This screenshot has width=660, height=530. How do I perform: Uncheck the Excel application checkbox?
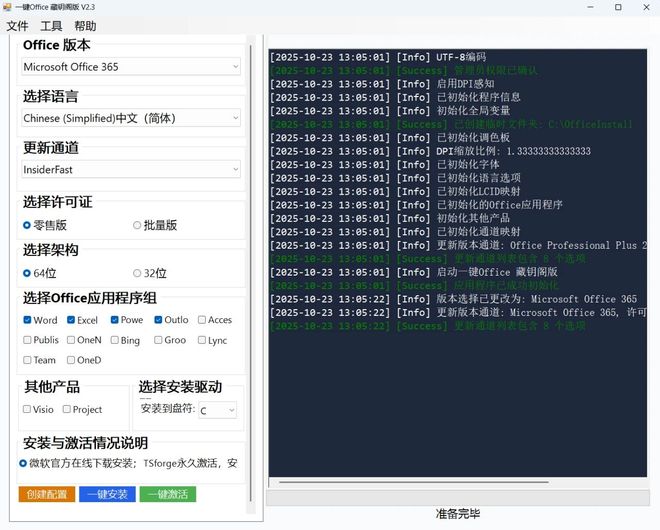(71, 320)
